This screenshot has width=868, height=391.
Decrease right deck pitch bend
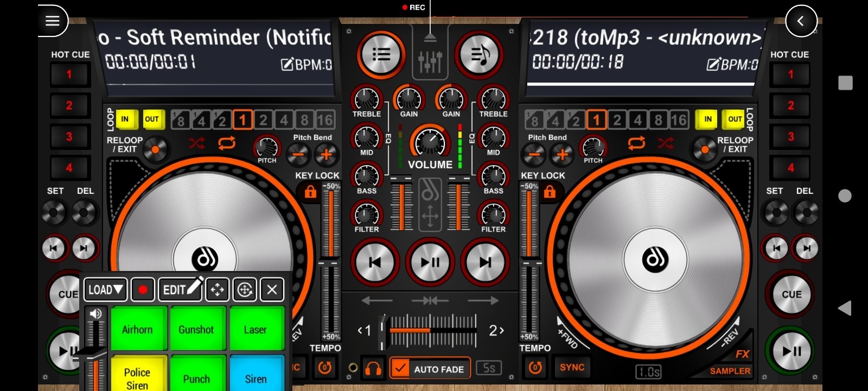pos(534,155)
